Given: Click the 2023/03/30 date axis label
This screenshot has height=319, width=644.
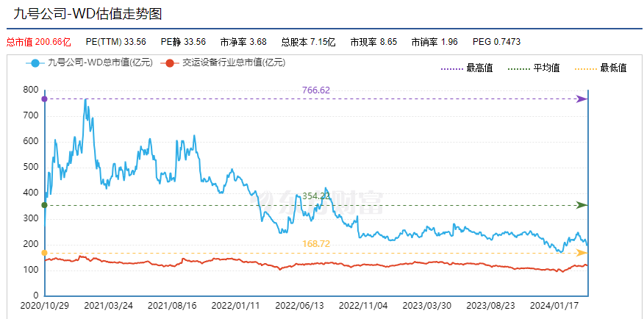Looking at the screenshot, I should [426, 307].
